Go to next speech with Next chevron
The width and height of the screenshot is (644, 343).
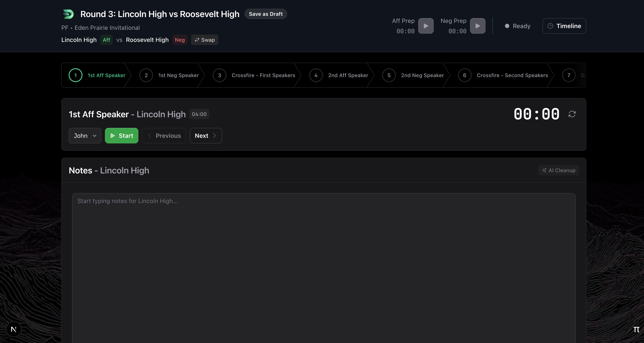click(x=206, y=136)
